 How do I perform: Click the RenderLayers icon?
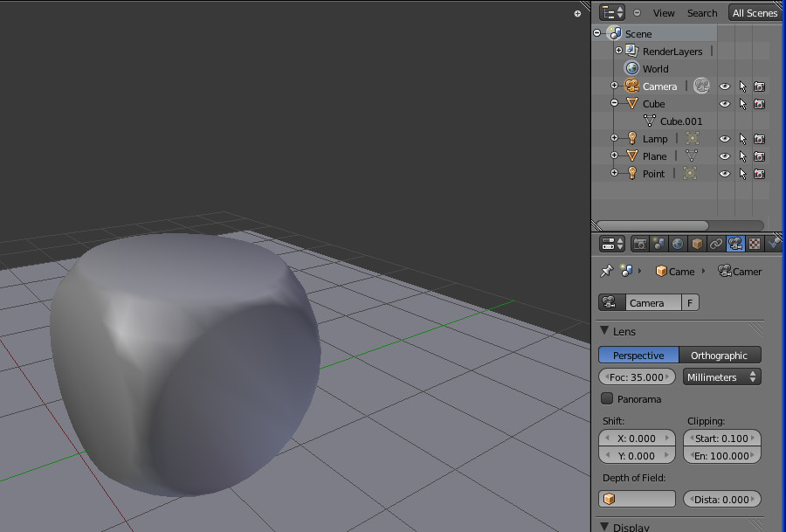[631, 51]
